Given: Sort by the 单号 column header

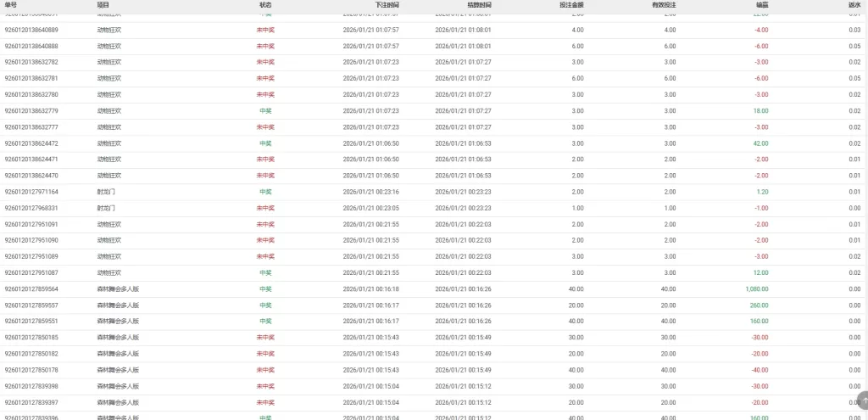Looking at the screenshot, I should tap(11, 5).
